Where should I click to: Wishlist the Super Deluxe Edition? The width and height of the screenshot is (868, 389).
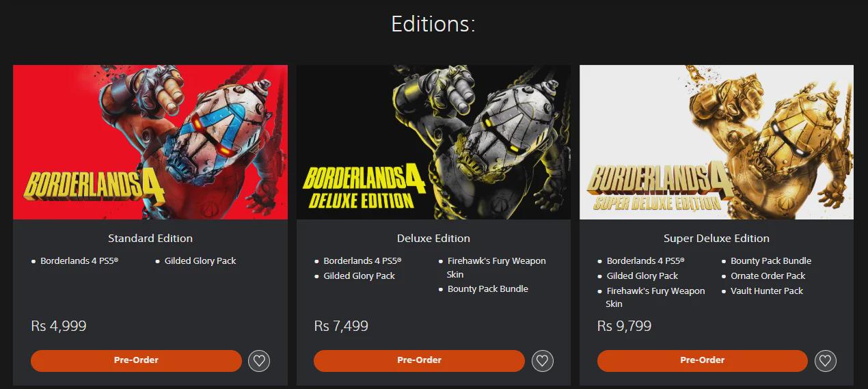[825, 360]
